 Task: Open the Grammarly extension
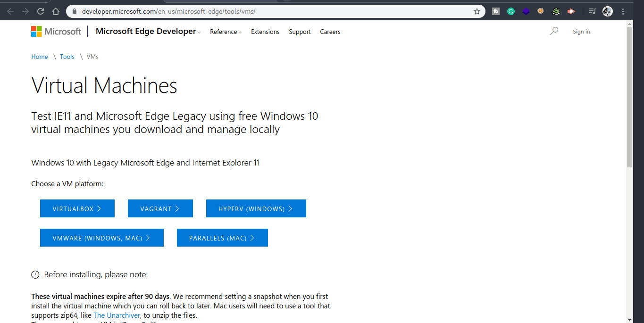coord(511,11)
